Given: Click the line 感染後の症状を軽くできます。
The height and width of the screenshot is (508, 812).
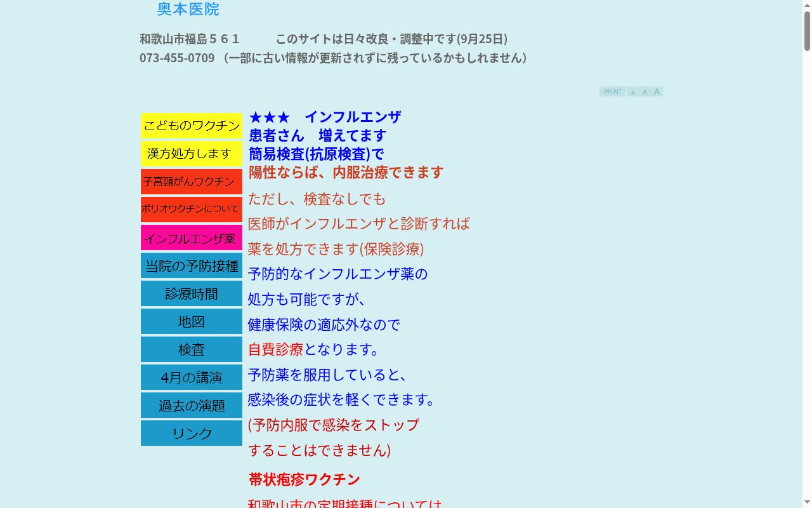Looking at the screenshot, I should 343,399.
